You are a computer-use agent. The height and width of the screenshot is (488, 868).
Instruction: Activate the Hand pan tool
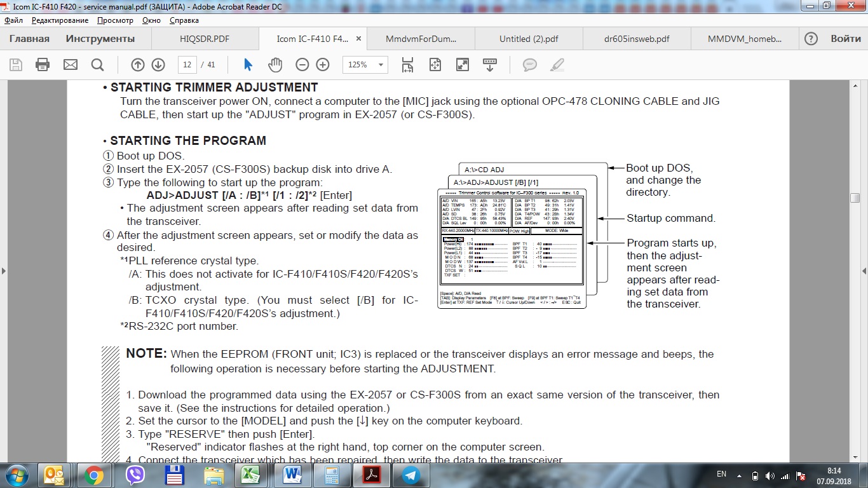click(x=275, y=65)
